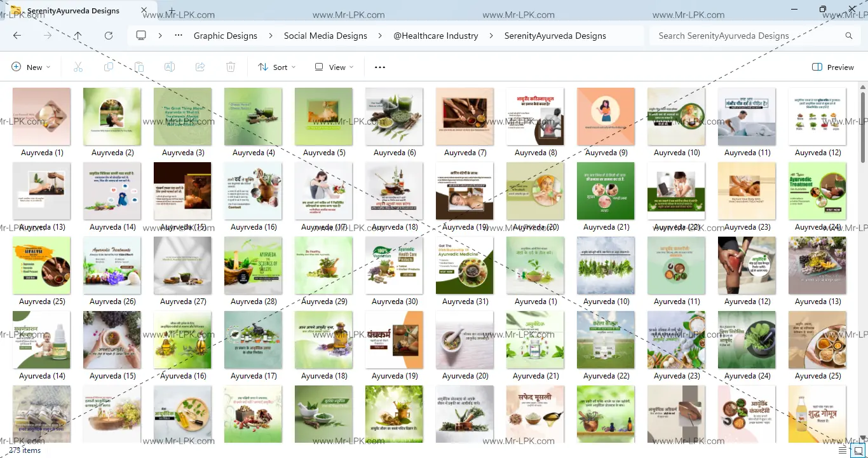Switch to large thumbnails view in status bar

(858, 450)
